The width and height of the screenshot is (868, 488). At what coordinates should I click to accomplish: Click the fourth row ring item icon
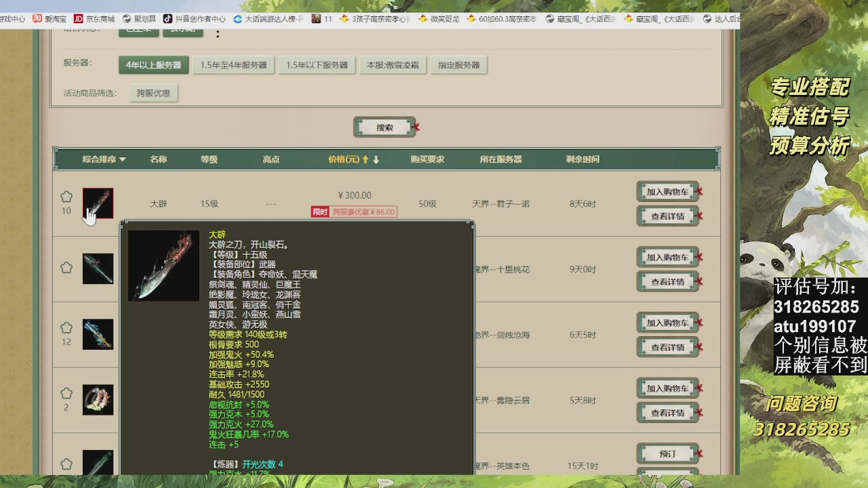[x=98, y=400]
